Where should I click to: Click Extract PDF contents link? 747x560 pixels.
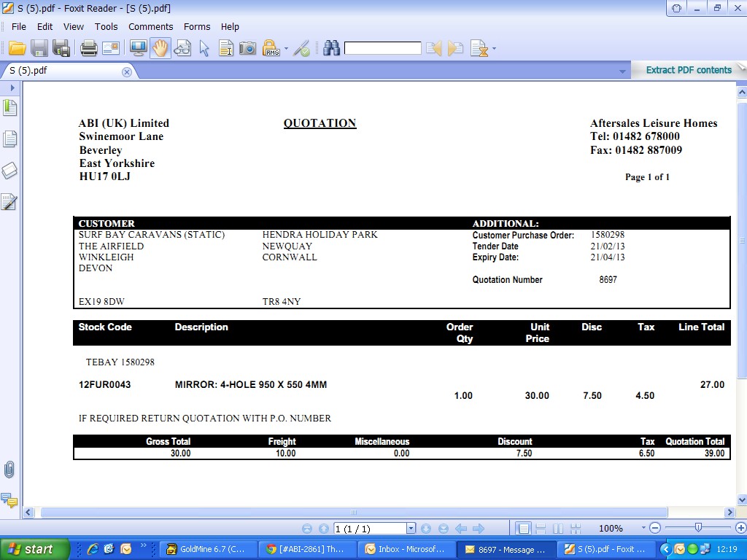[x=689, y=70]
